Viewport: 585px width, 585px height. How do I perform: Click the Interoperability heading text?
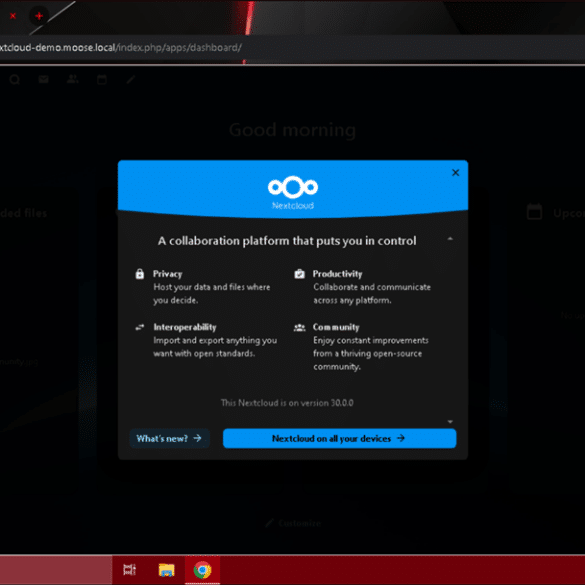pyautogui.click(x=185, y=327)
